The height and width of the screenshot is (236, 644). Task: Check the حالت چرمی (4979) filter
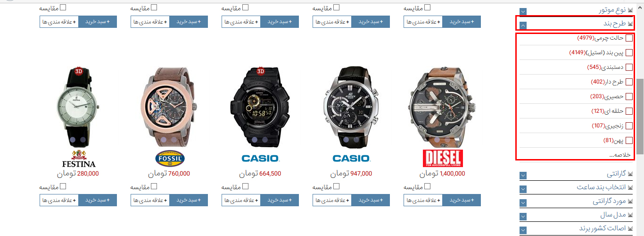point(629,38)
